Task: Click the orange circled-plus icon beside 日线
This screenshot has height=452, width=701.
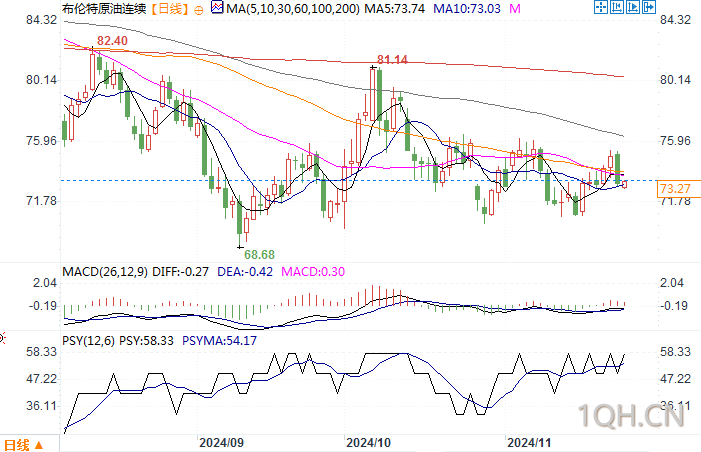Action: tap(199, 10)
